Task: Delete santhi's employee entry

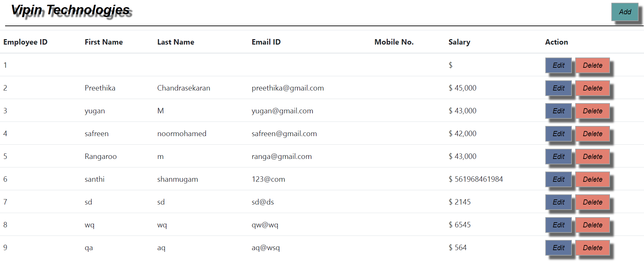Action: [592, 179]
